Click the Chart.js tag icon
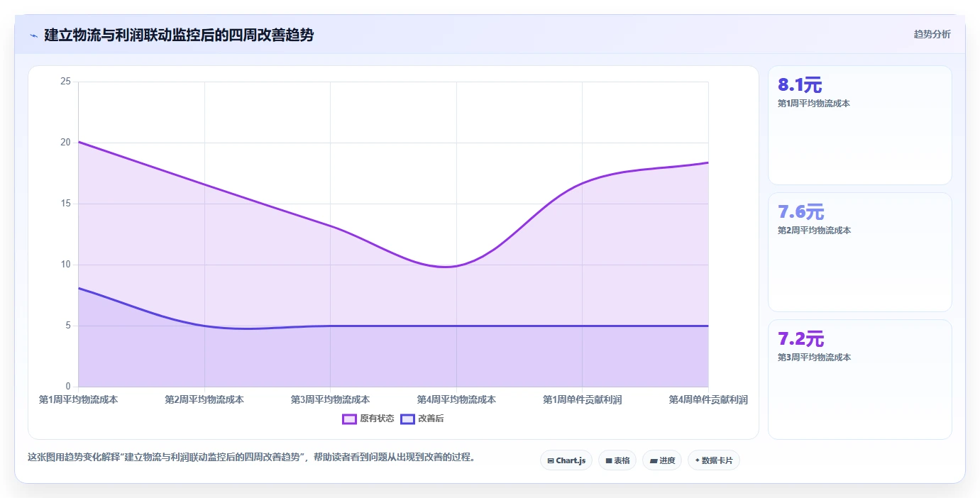 (551, 461)
